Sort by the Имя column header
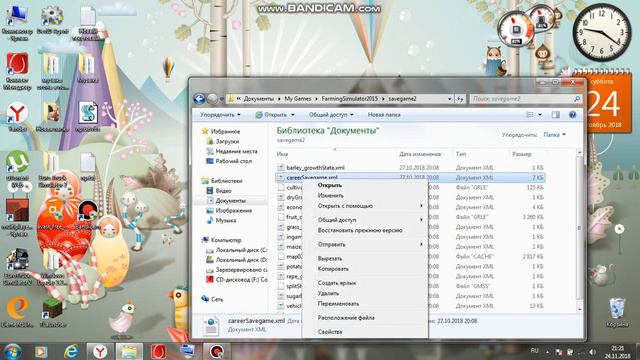The image size is (640, 360). [282, 154]
